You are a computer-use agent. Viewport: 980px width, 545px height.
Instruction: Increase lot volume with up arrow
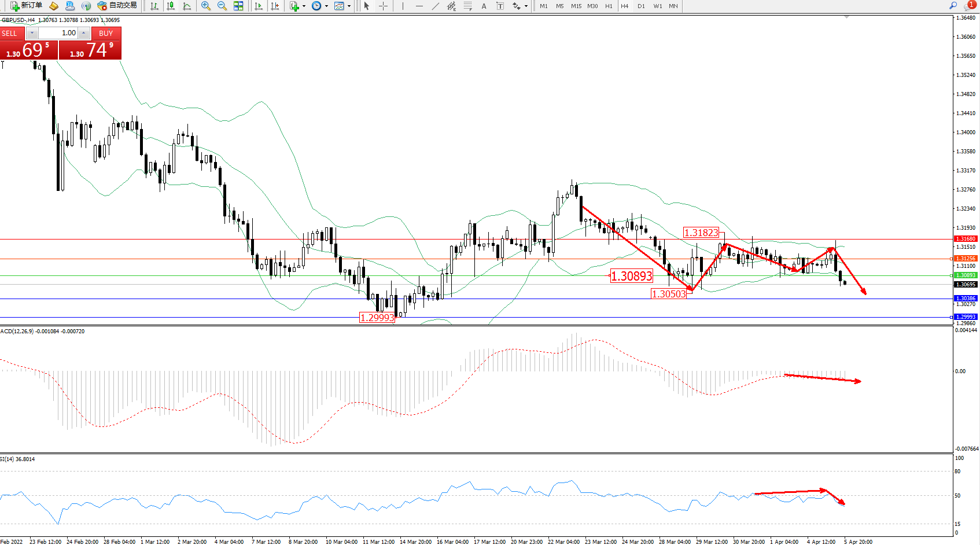tap(84, 33)
